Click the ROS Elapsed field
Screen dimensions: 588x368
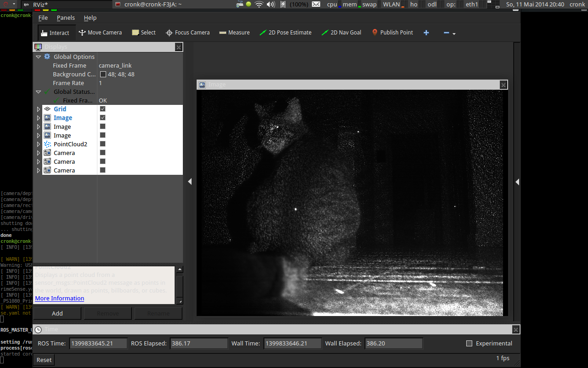coord(199,343)
